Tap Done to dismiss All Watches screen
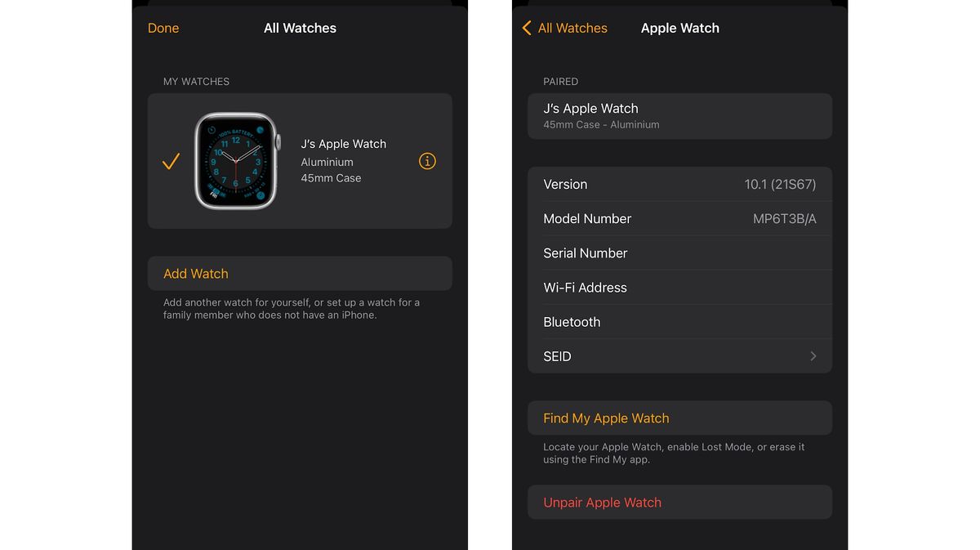Screen dimensions: 980x550 click(x=163, y=28)
